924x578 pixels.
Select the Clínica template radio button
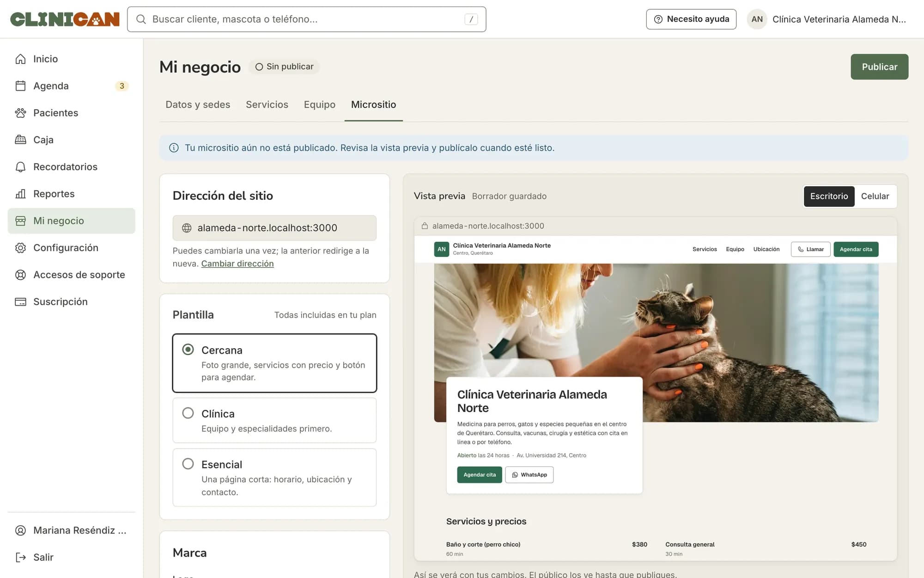tap(188, 413)
